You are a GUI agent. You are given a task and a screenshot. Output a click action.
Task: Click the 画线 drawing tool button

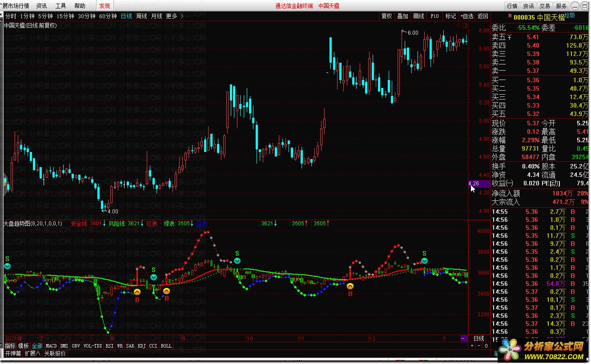point(419,16)
